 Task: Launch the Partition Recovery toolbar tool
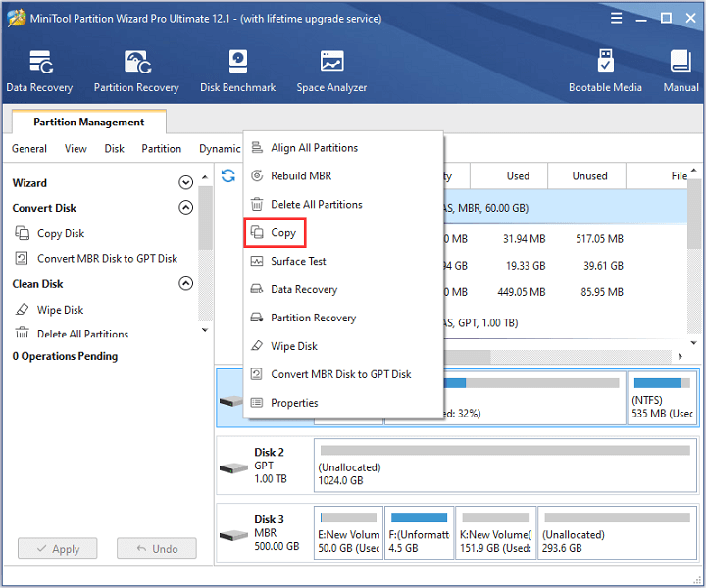tap(136, 71)
